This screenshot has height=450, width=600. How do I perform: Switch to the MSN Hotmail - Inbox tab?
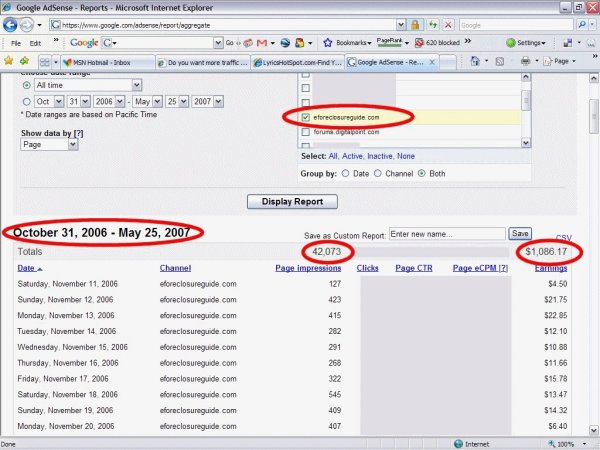[108, 62]
